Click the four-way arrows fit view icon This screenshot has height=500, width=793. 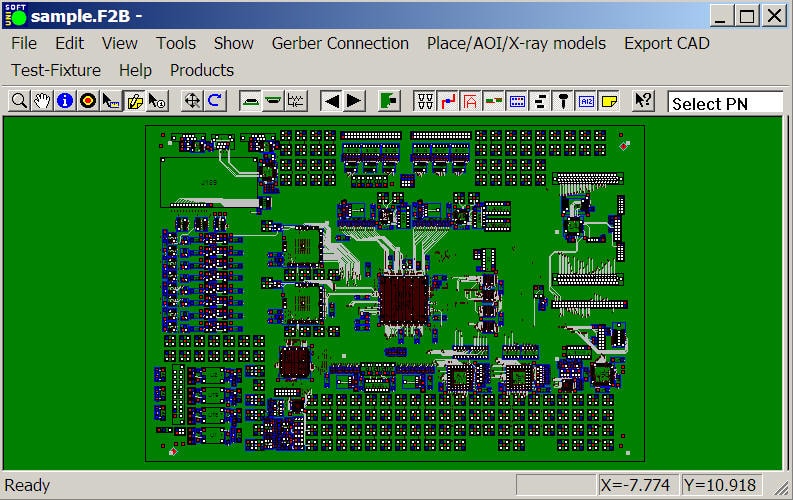(192, 101)
